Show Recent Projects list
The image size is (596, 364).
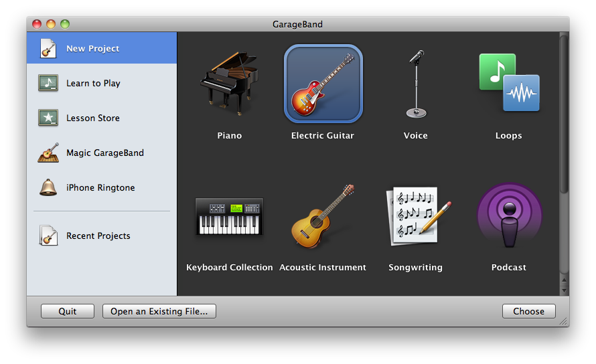(102, 236)
